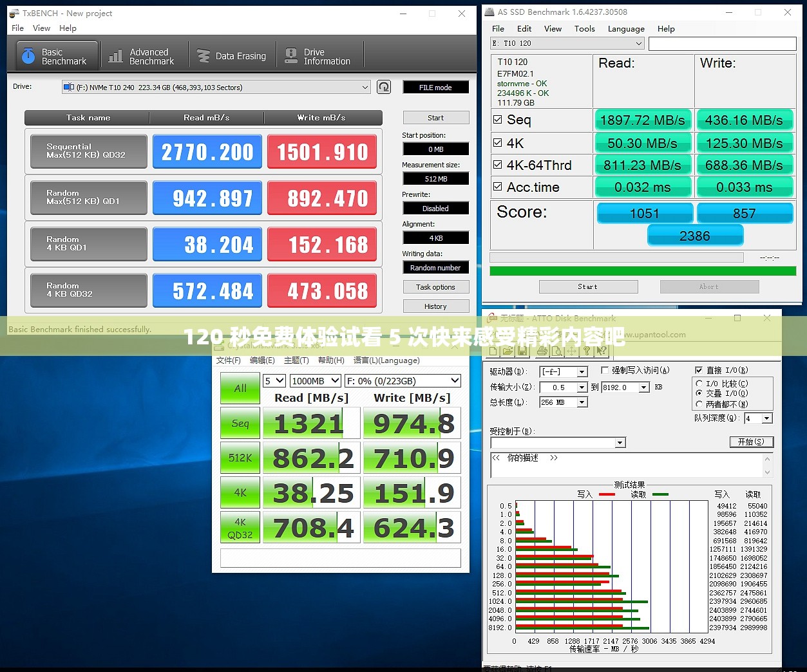Open Edit menu in AS SSD
807x672 pixels.
524,28
